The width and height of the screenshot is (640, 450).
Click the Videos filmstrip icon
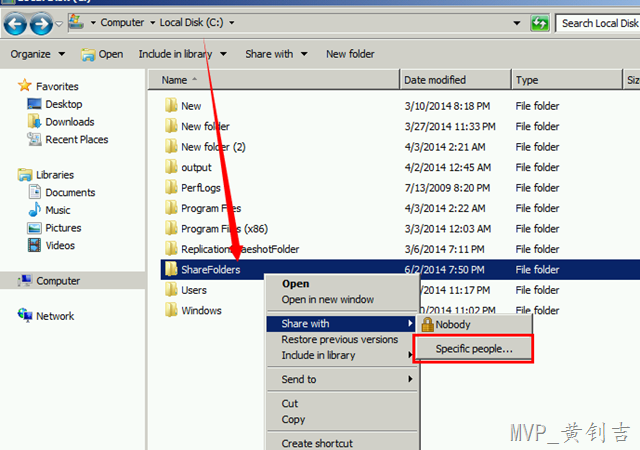34,245
